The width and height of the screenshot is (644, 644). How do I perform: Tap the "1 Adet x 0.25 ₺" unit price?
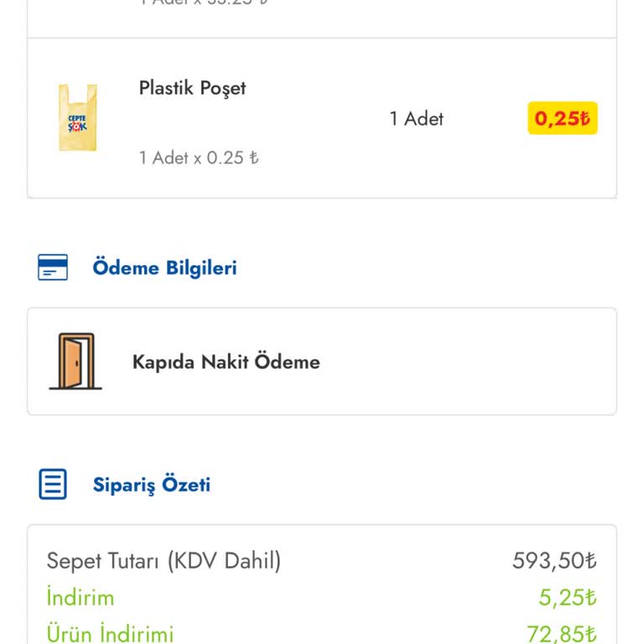coord(199,158)
